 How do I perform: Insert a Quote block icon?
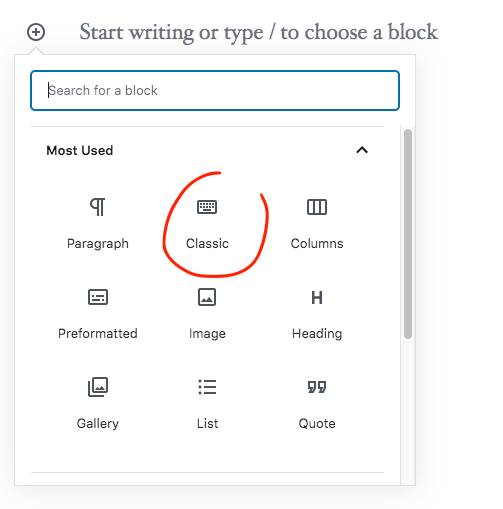coord(317,387)
